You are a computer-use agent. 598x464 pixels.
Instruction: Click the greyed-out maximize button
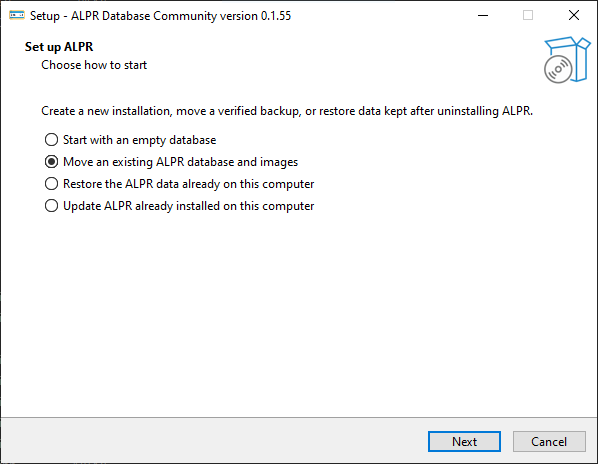click(x=528, y=16)
